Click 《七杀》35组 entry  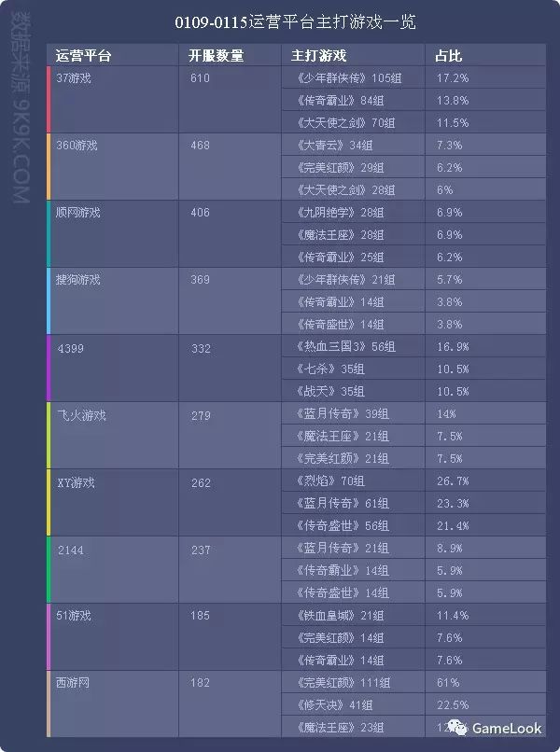[330, 369]
